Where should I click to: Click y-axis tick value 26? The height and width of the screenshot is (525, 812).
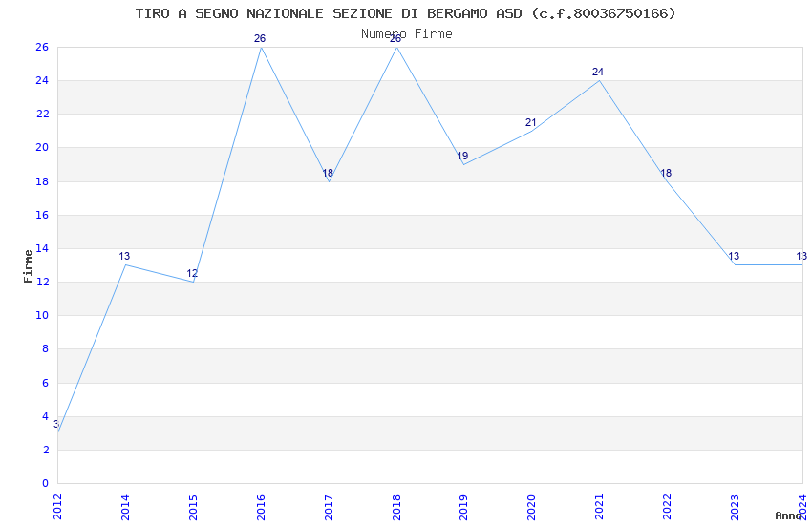point(42,47)
